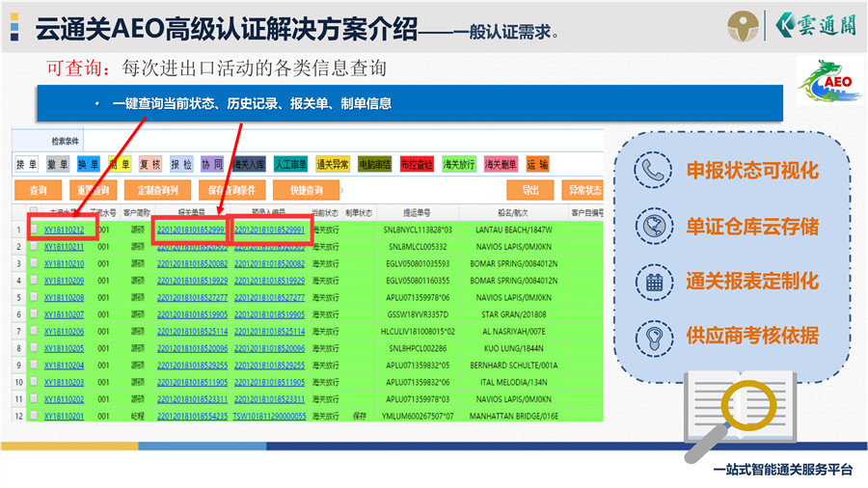Select the green 海关放行 status tag
Image resolution: width=868 pixels, height=488 pixels.
click(x=459, y=164)
